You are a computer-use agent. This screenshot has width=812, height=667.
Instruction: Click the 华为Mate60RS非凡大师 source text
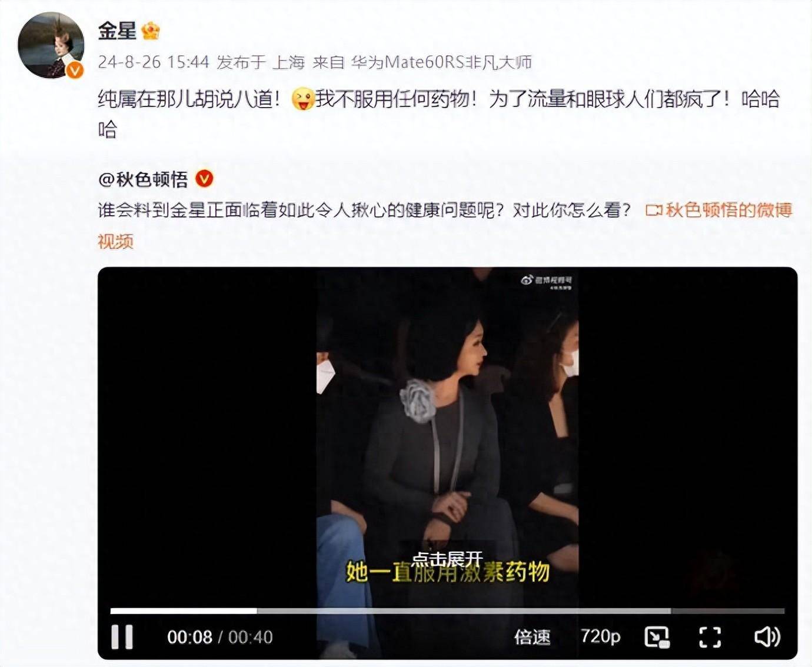coord(441,62)
